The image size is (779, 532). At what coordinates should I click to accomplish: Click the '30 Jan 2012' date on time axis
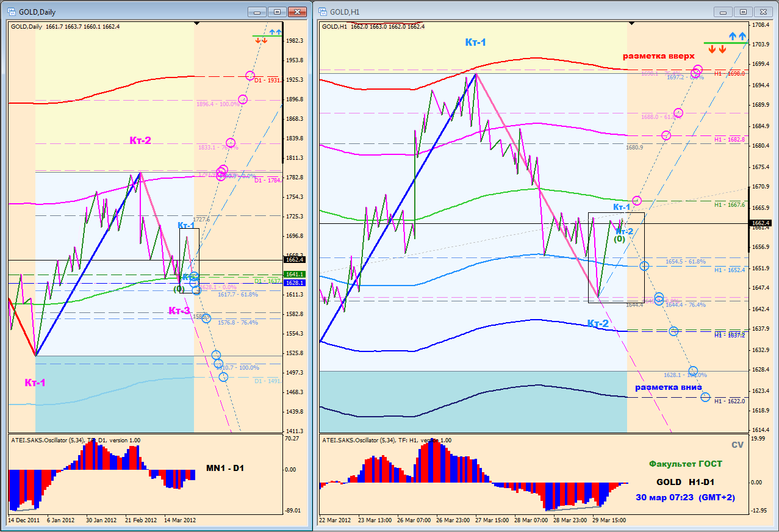(x=101, y=520)
